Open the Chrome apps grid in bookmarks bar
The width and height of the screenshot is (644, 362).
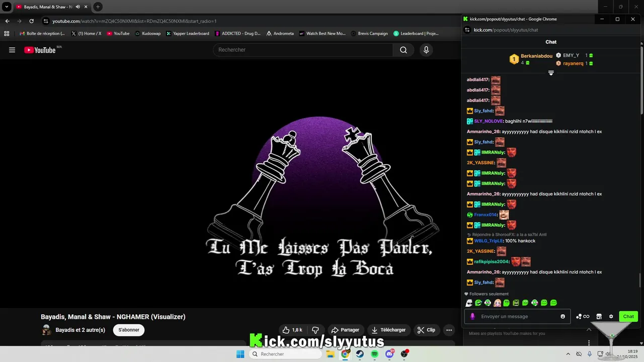[x=7, y=34]
